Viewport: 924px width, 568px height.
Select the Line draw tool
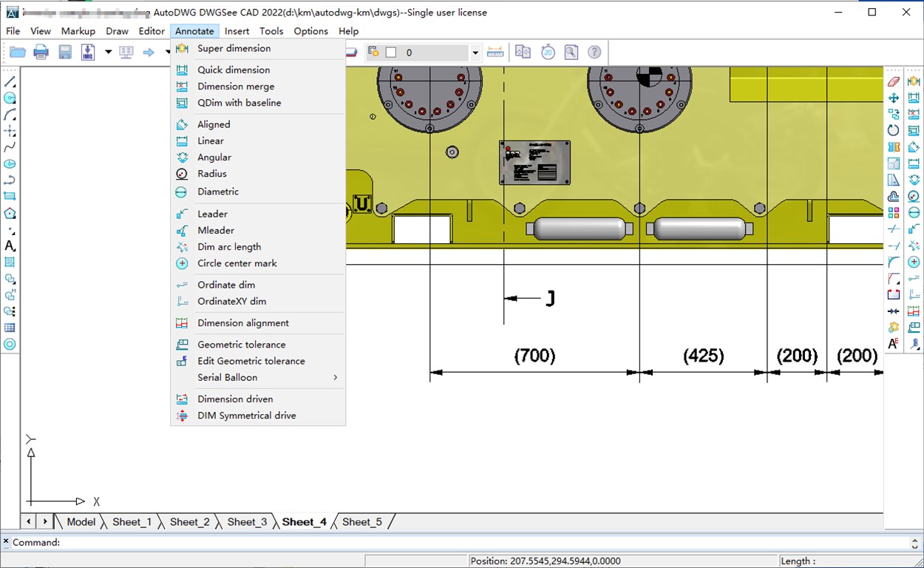coord(10,82)
